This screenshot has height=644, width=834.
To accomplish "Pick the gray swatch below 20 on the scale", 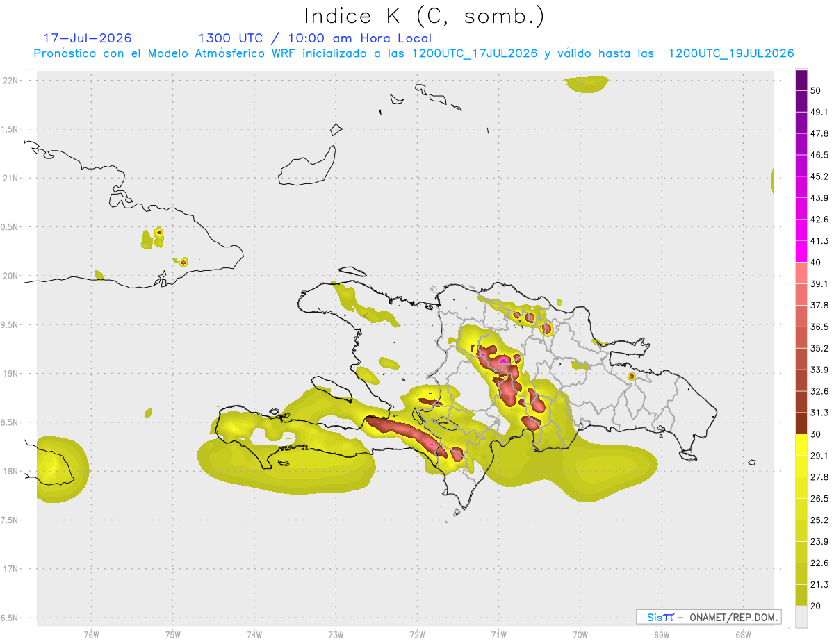I will pyautogui.click(x=801, y=617).
